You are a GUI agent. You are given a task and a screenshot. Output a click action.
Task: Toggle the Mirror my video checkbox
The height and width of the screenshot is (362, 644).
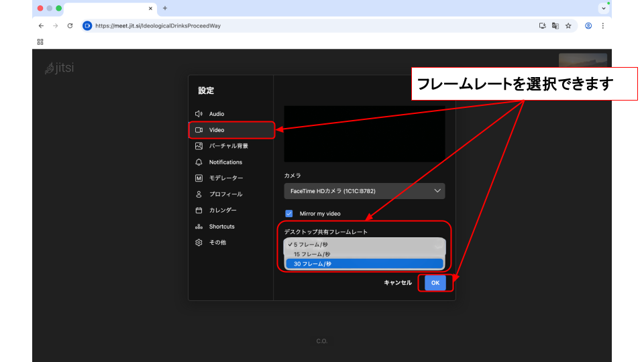tap(289, 214)
